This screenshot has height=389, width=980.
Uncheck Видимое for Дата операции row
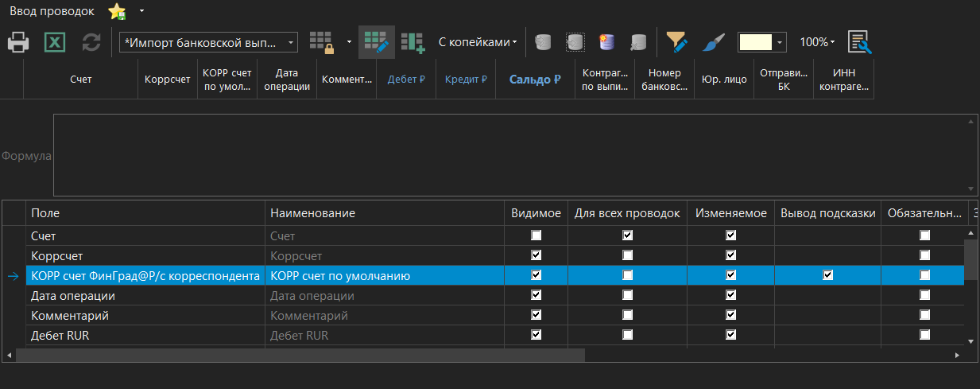[x=536, y=295]
